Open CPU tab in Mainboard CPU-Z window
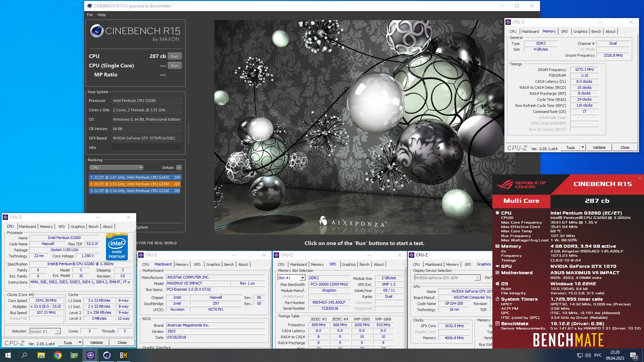This screenshot has height=362, width=644. pyautogui.click(x=146, y=264)
